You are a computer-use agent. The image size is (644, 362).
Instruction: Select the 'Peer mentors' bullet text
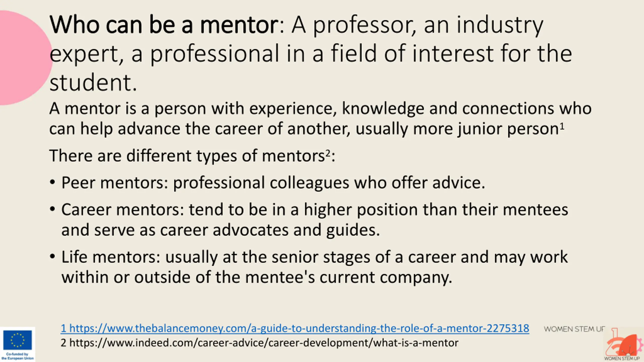click(273, 183)
